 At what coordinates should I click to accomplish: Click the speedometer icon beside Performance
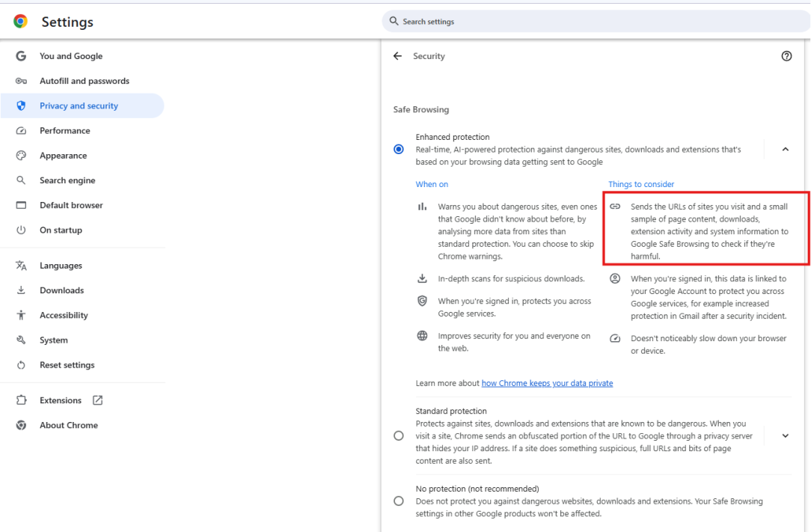21,130
